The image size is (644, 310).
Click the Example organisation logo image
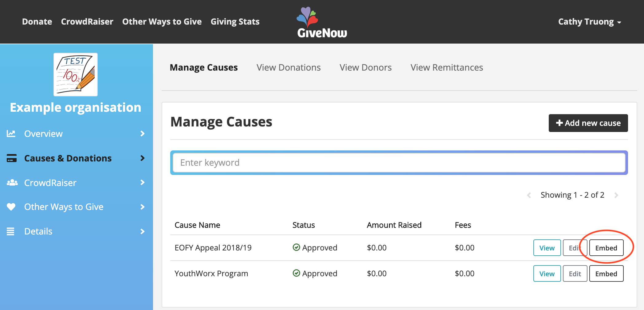point(76,75)
